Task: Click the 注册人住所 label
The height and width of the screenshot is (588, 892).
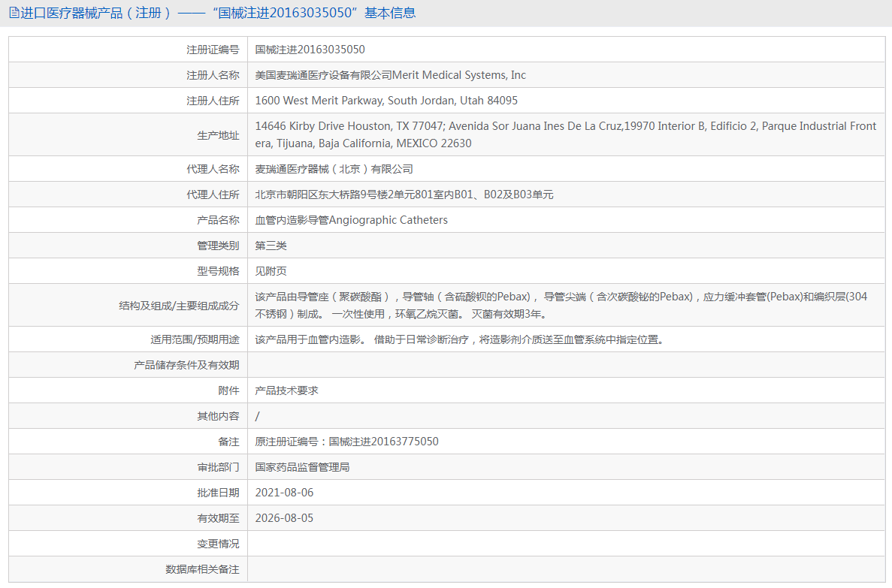Action: pos(213,101)
